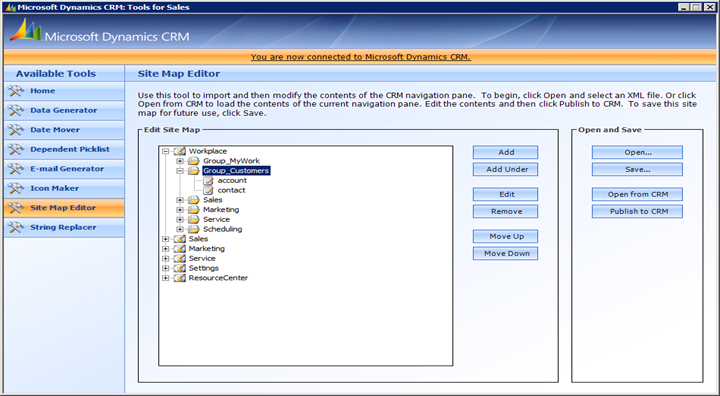The height and width of the screenshot is (396, 720).
Task: Remove the selected site map node
Action: (506, 211)
